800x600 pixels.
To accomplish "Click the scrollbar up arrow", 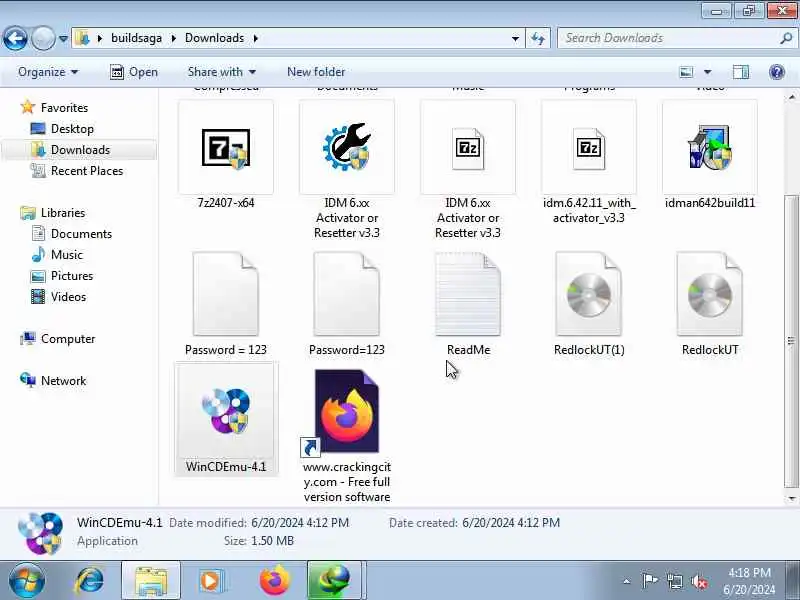I will click(x=791, y=96).
